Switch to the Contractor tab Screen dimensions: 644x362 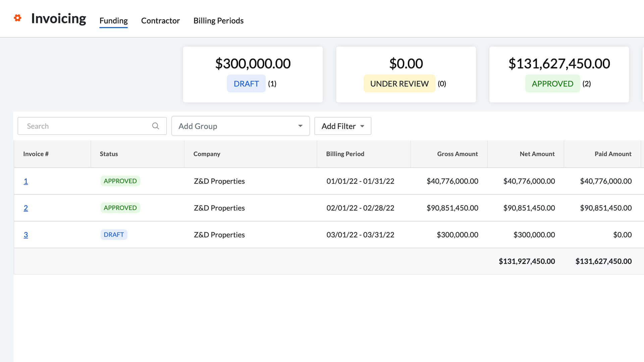[160, 21]
